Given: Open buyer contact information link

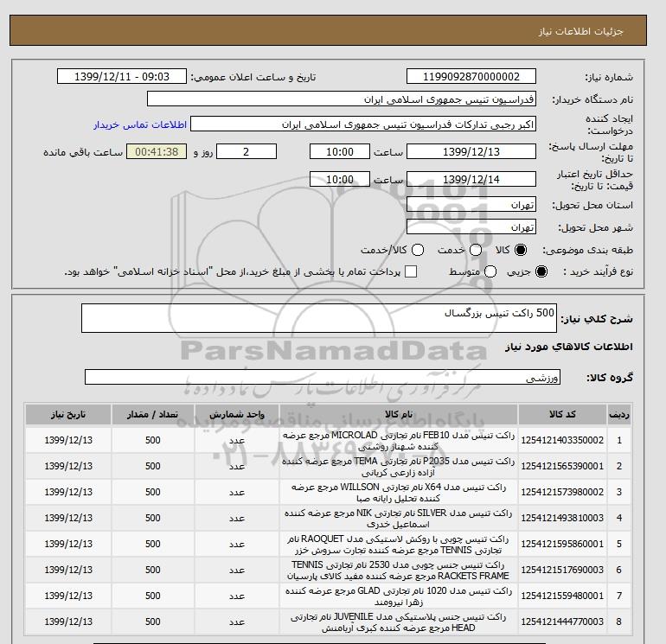Looking at the screenshot, I should tap(140, 124).
